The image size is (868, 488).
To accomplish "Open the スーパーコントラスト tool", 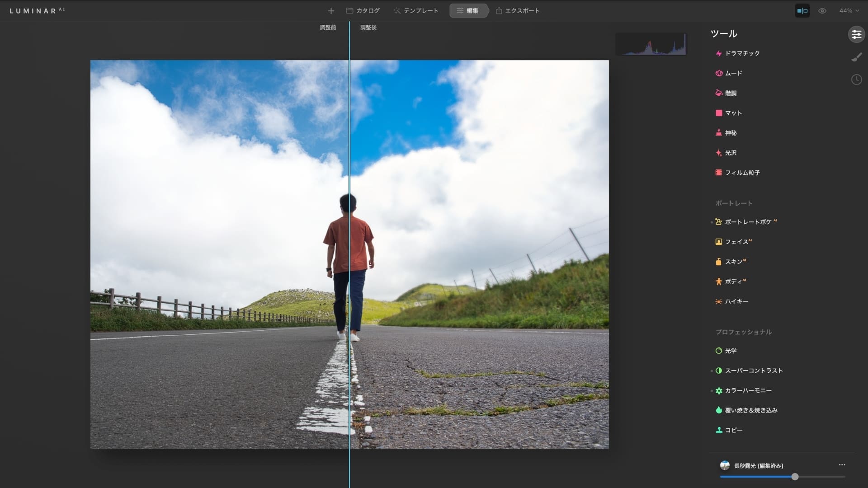I will tap(754, 371).
